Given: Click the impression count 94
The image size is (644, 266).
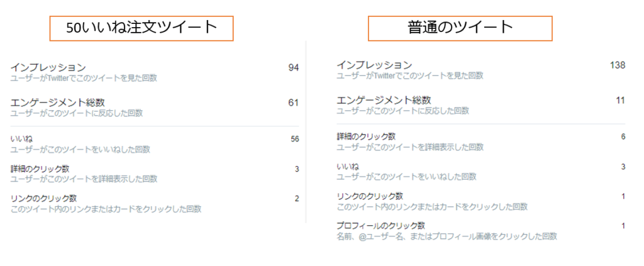Looking at the screenshot, I should coord(293,68).
